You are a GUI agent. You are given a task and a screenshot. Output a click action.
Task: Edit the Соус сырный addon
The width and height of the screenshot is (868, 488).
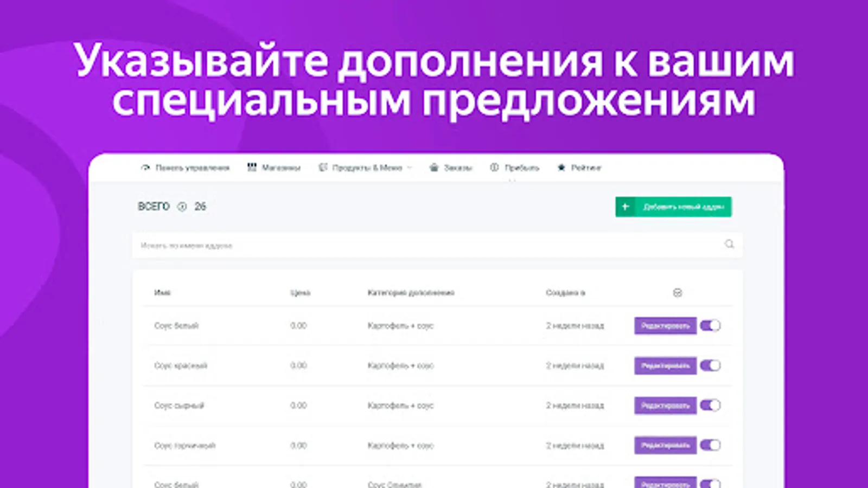coord(666,406)
